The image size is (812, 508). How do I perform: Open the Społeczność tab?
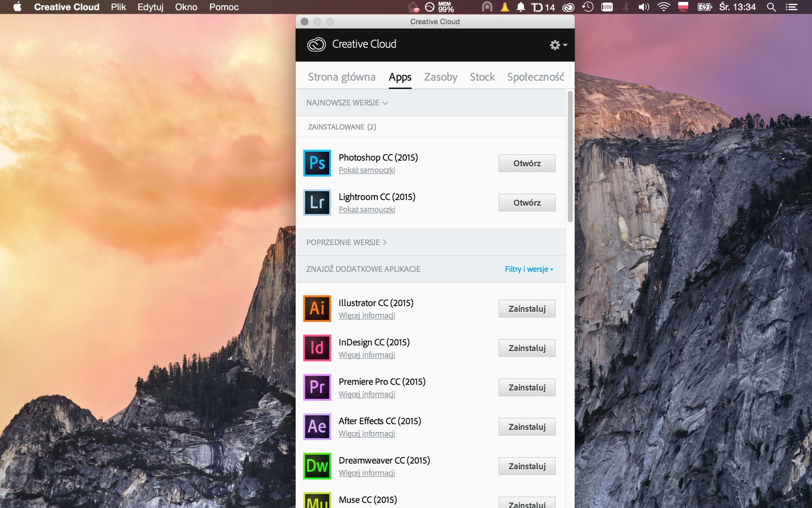click(x=536, y=77)
